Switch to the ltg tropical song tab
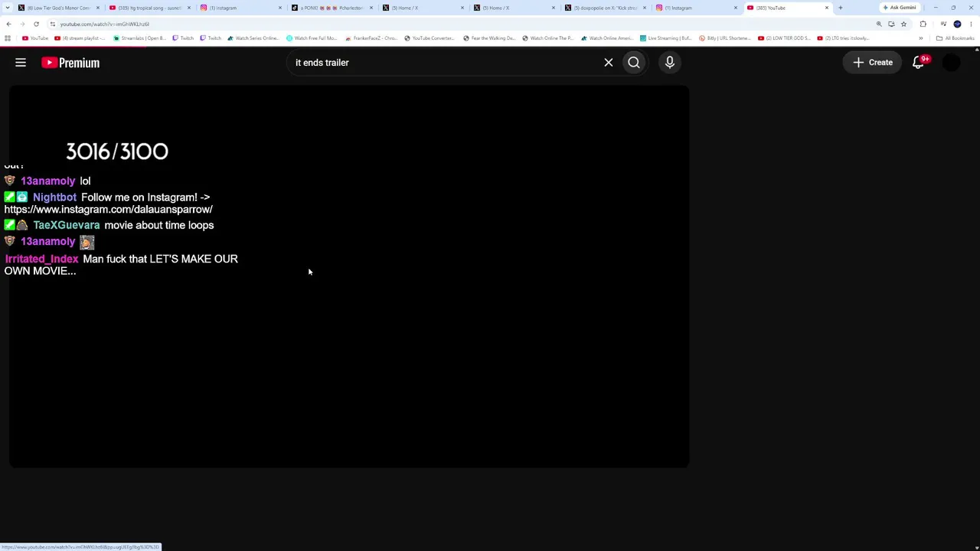Screen dimensions: 980x551 (149, 8)
